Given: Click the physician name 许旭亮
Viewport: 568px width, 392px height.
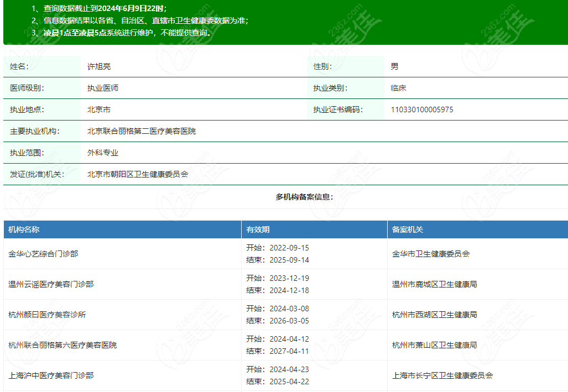Looking at the screenshot, I should pos(99,66).
